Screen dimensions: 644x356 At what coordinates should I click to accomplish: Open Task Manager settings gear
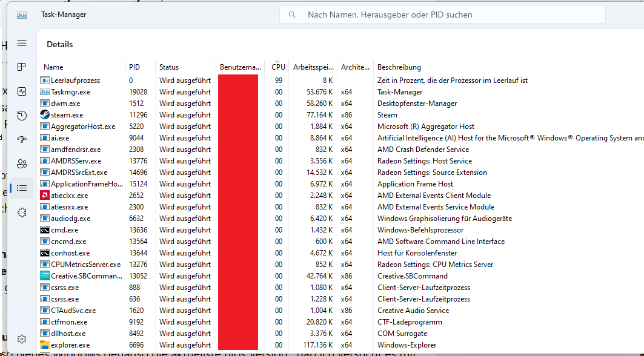point(22,339)
